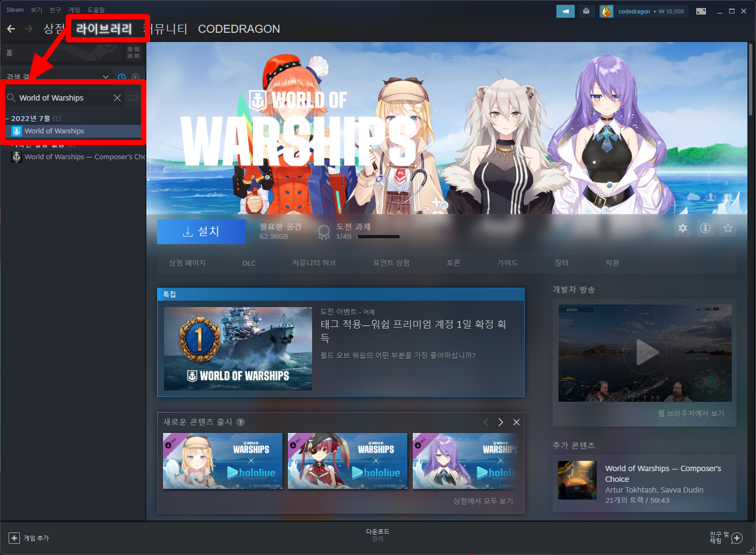
Task: Click the library search field
Action: (x=65, y=98)
